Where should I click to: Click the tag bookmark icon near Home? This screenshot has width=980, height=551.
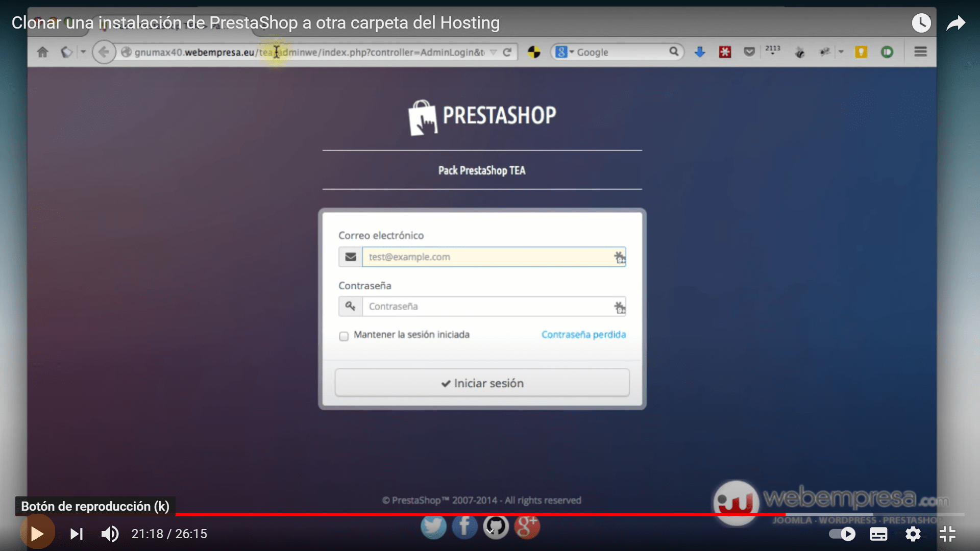click(66, 52)
